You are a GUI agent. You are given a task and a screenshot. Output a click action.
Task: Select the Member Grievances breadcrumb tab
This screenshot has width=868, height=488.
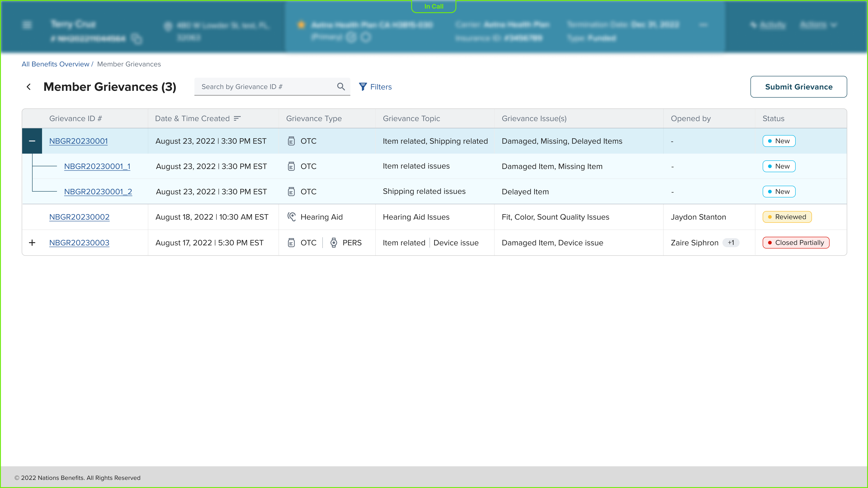129,64
